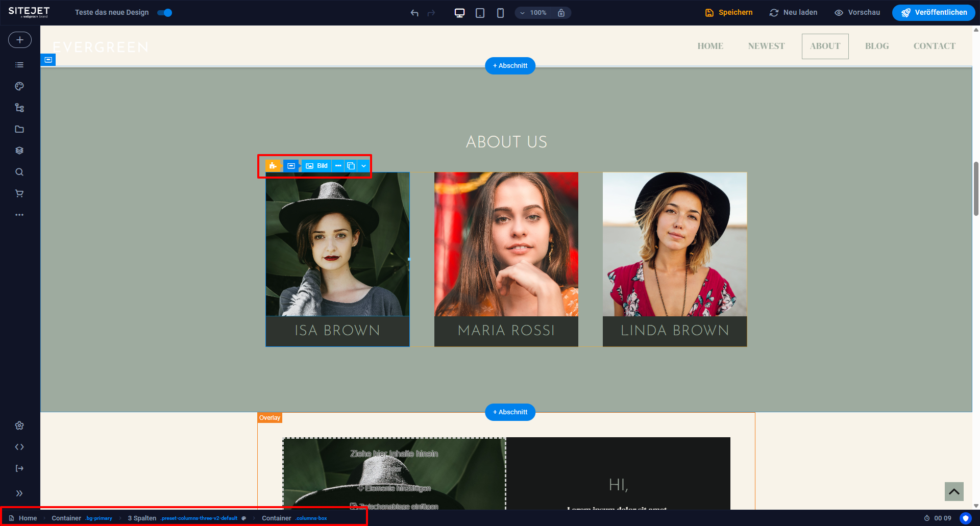The height and width of the screenshot is (526, 980).
Task: Open the add element plus button
Action: 20,40
